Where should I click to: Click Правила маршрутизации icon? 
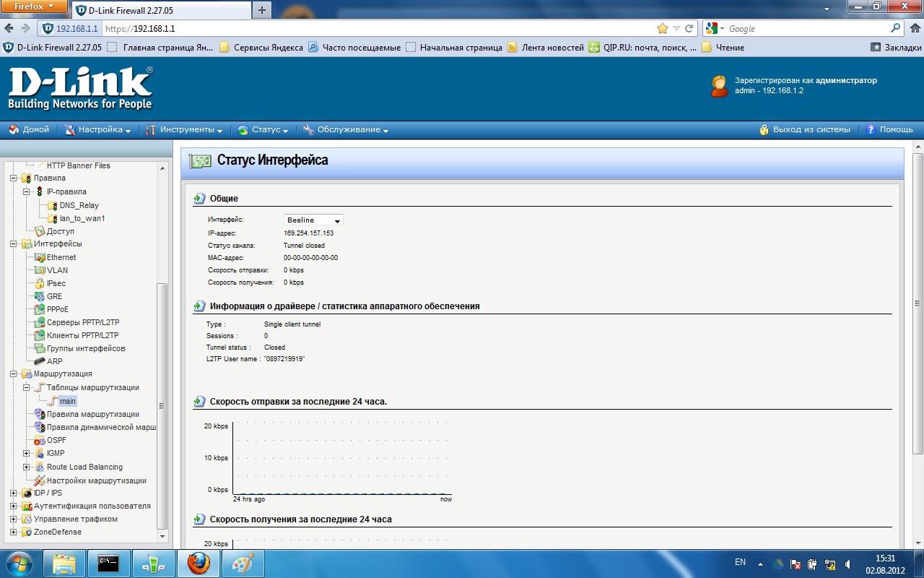(40, 414)
